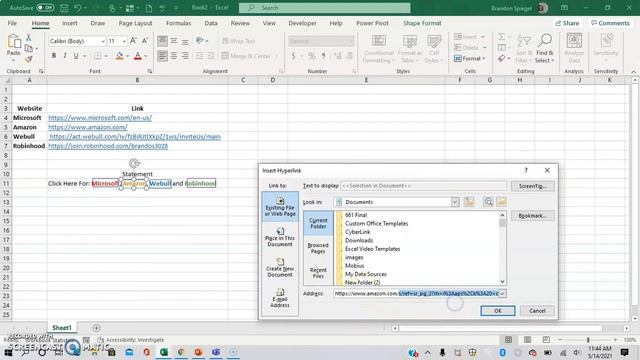Select the Browsed Pages view
The image size is (640, 360).
[x=318, y=248]
